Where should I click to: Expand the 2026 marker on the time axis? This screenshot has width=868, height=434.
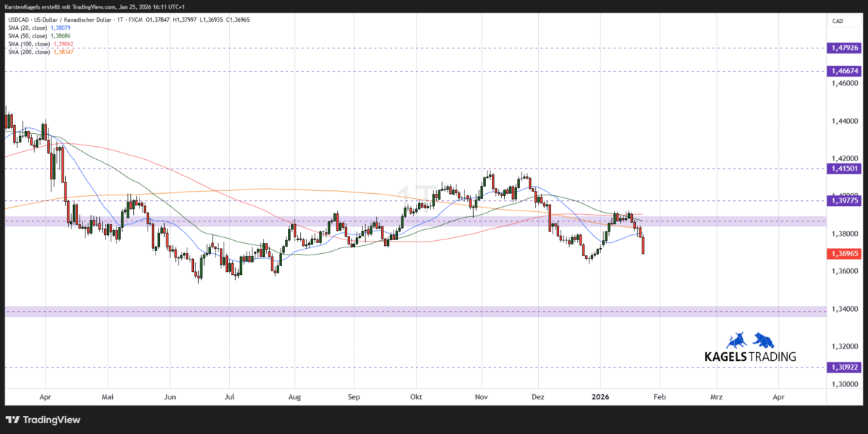tap(601, 396)
